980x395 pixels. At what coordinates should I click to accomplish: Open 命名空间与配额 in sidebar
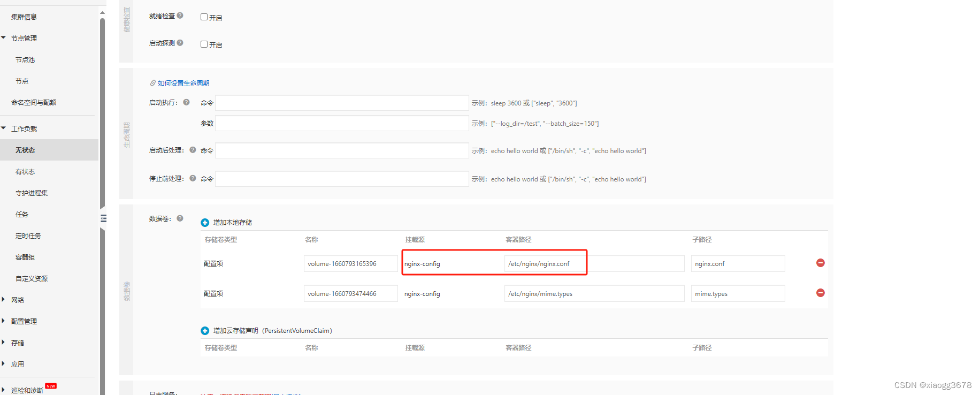click(34, 102)
